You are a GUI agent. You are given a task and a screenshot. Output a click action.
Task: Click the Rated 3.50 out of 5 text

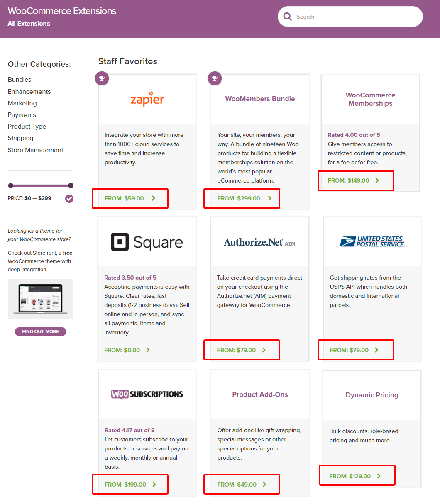(130, 278)
